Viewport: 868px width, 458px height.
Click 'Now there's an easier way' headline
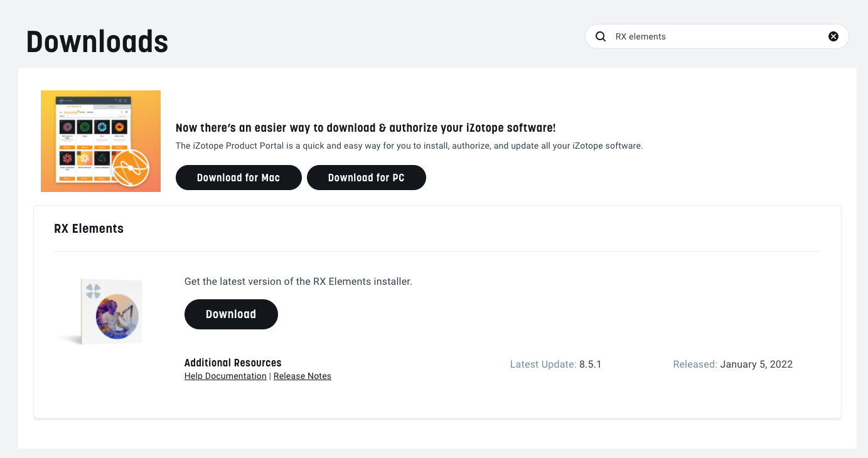pos(365,128)
